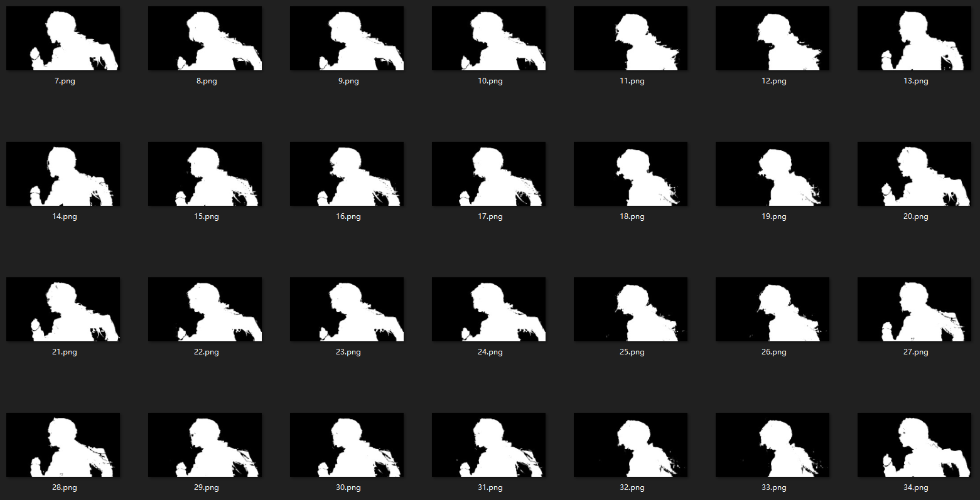Click the file name label 32.png
This screenshot has width=980, height=500.
tap(632, 487)
